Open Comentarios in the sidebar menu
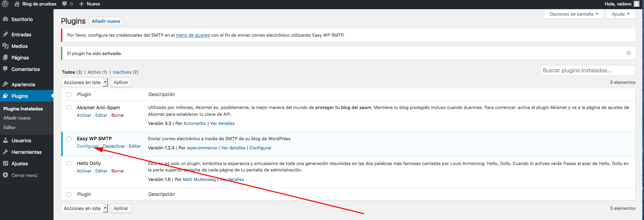The height and width of the screenshot is (220, 644). [x=26, y=69]
